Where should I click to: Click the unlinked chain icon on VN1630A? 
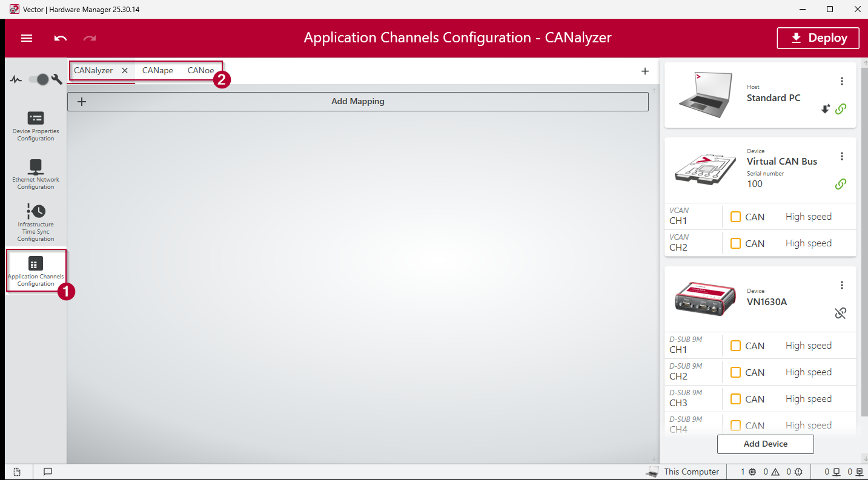[840, 313]
